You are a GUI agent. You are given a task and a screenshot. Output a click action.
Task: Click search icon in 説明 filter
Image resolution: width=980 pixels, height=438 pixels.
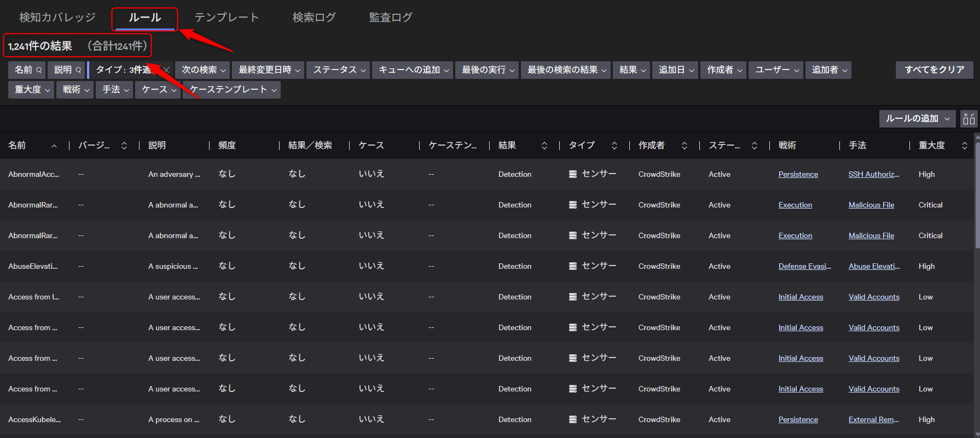[78, 70]
